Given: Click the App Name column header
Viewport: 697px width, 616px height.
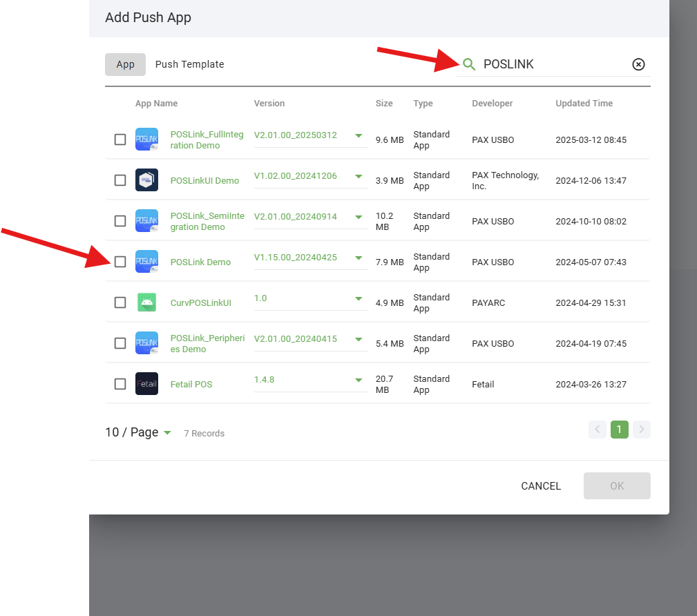Looking at the screenshot, I should (x=157, y=103).
